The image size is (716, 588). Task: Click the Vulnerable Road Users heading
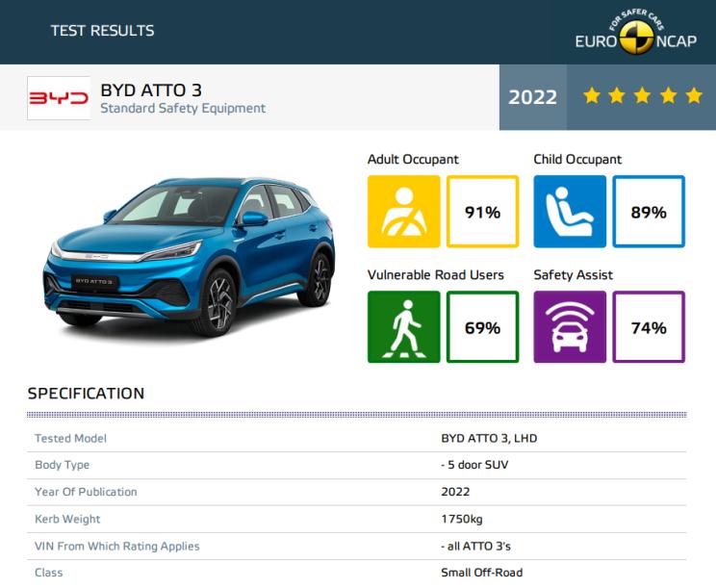tap(436, 275)
